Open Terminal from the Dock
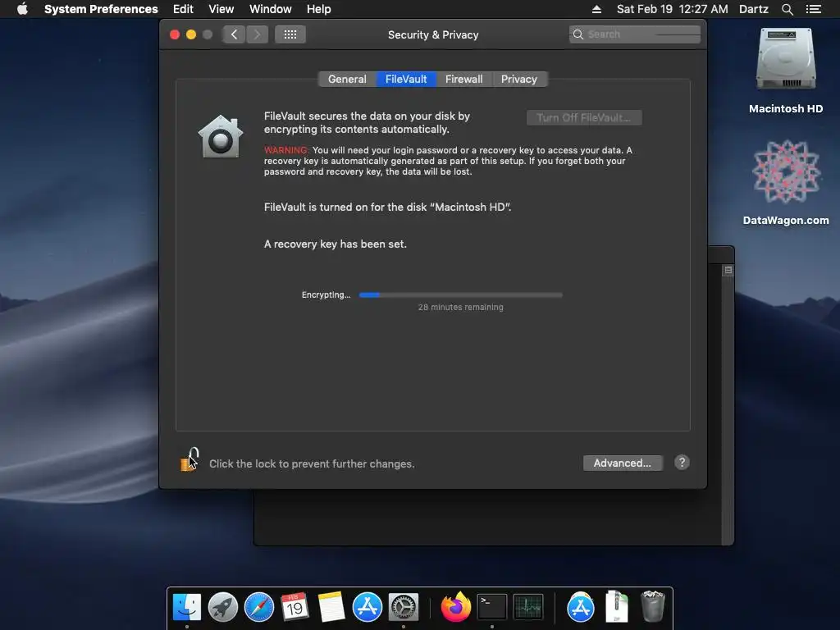The height and width of the screenshot is (630, 840). pos(492,607)
